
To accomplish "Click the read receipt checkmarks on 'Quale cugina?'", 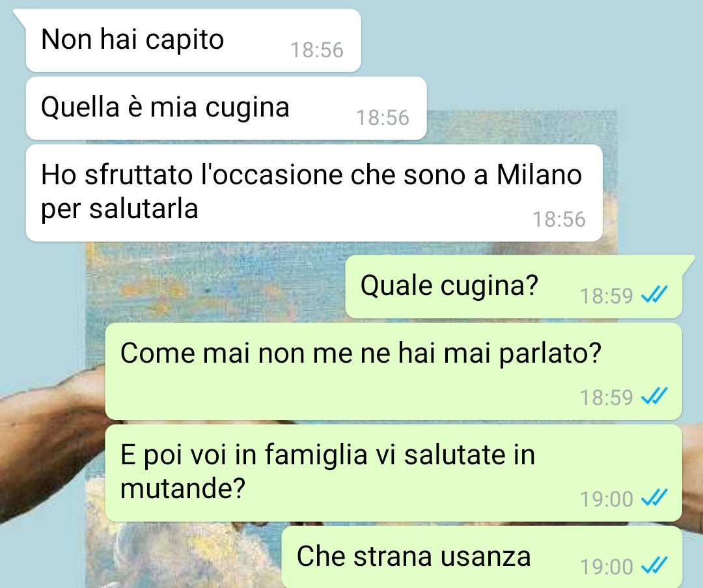I will pyautogui.click(x=655, y=295).
